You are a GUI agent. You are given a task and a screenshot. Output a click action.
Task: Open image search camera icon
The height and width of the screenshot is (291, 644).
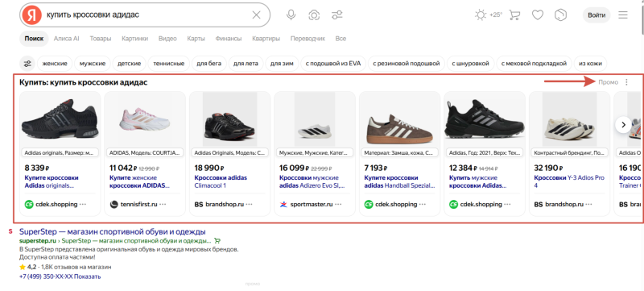pyautogui.click(x=314, y=15)
